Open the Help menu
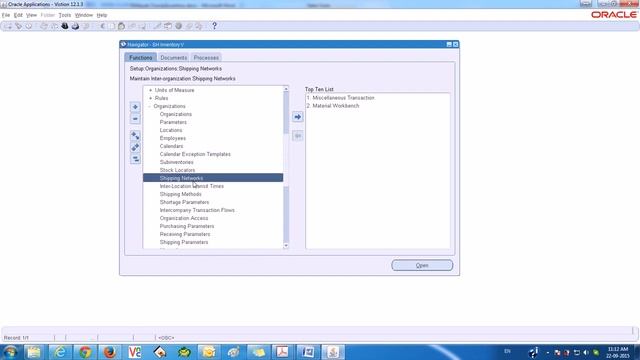Screen dimensions: 640x360 coord(102,15)
